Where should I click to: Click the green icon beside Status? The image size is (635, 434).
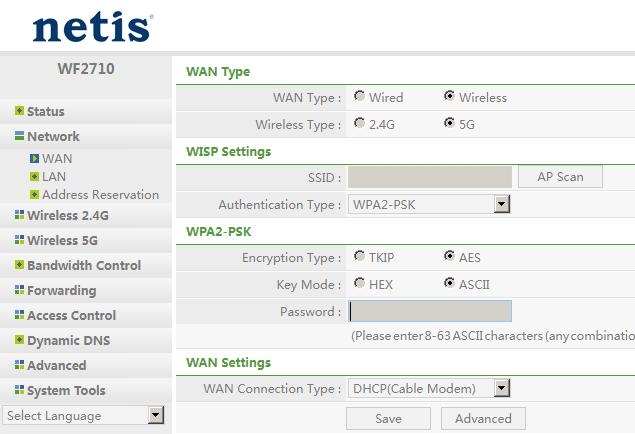[x=19, y=111]
